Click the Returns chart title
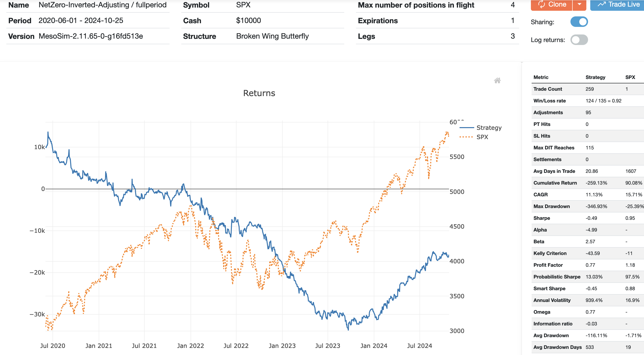The image size is (644, 355). coord(259,93)
